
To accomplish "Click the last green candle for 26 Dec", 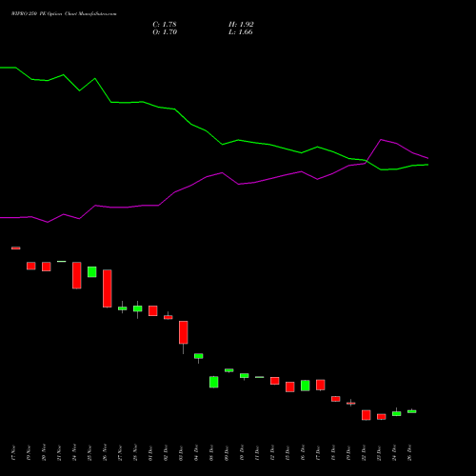I will 412,411.
